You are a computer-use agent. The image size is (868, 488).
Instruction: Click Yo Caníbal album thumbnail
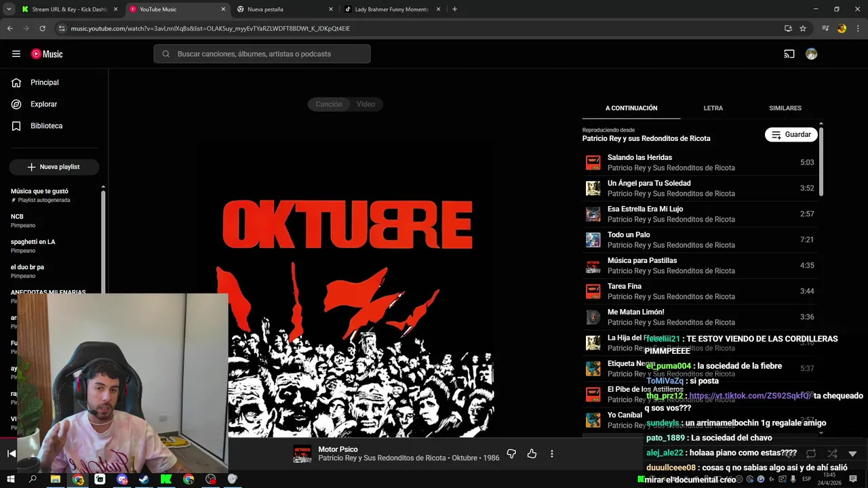593,420
